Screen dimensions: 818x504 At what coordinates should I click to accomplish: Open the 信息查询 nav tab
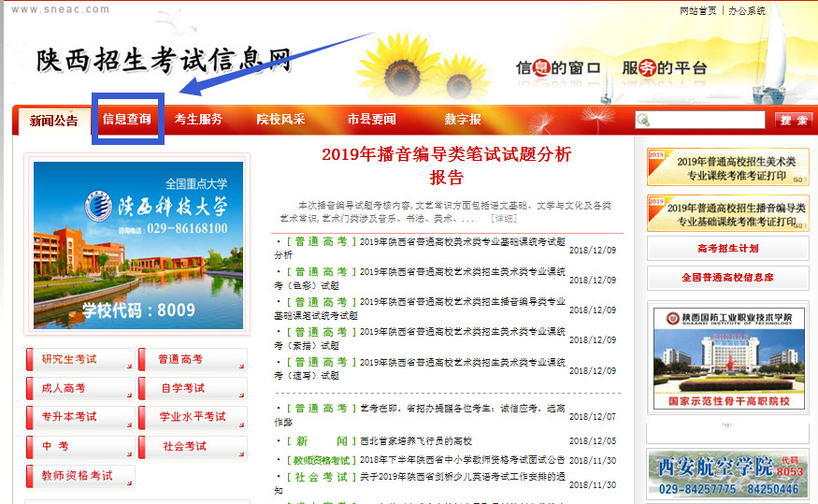127,120
